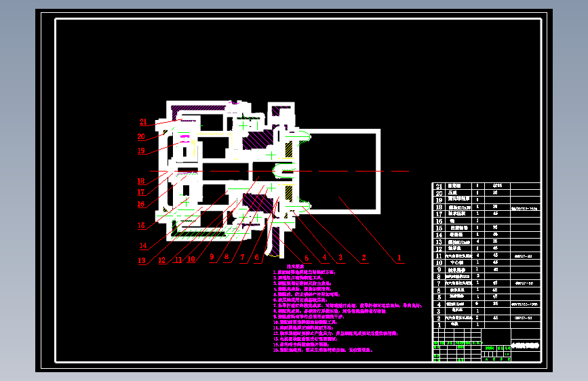Screen dimensions: 588x381
Task: Click the parts list row numbered 12
Action: pos(486,249)
